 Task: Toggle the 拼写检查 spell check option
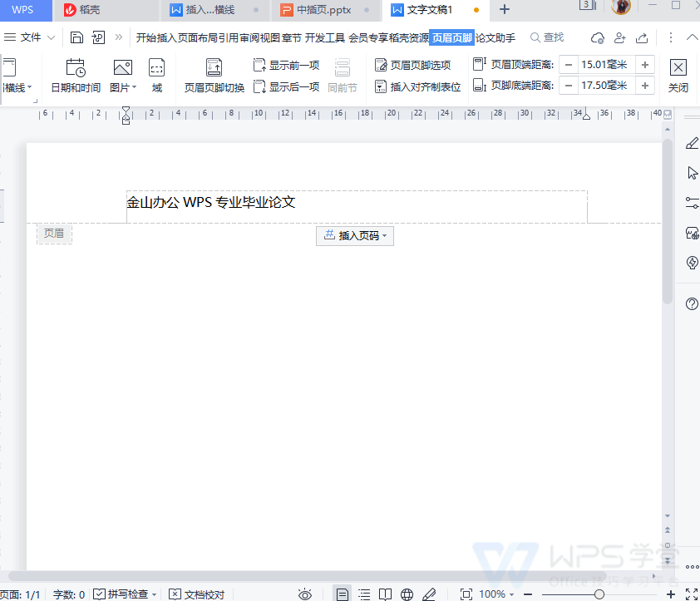(123, 594)
